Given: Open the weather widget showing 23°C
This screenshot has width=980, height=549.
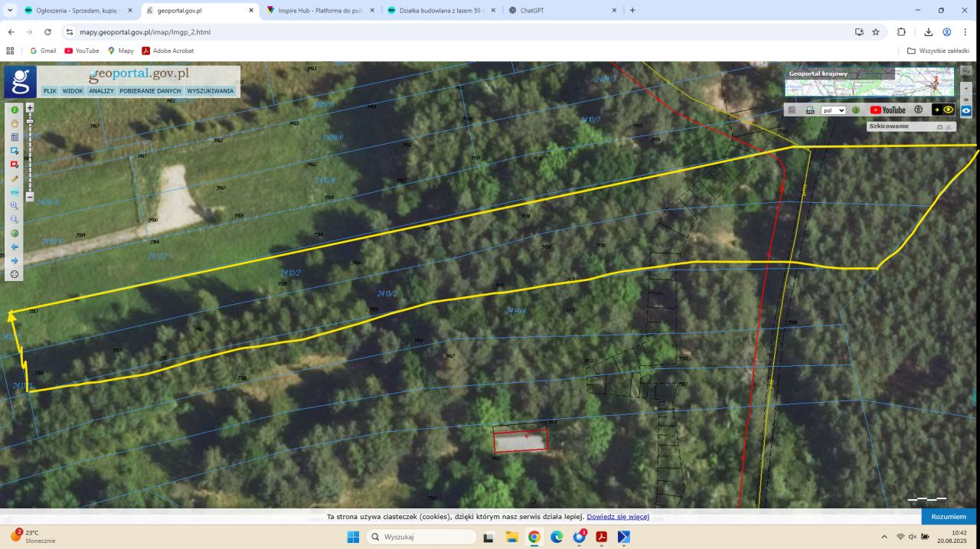Looking at the screenshot, I should [x=33, y=536].
